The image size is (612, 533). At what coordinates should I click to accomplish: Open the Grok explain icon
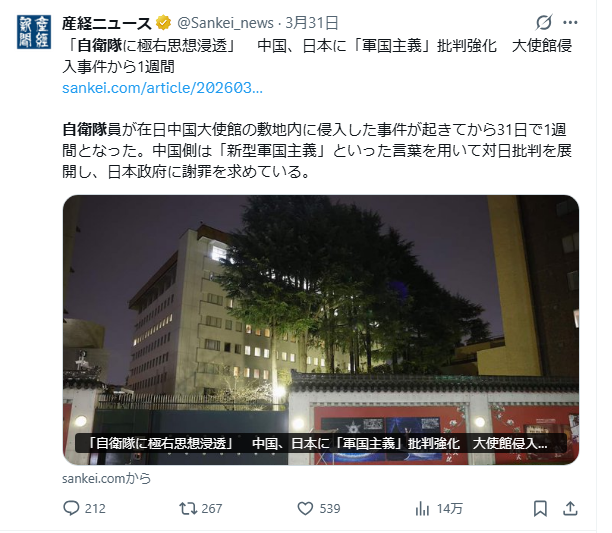coord(544,22)
